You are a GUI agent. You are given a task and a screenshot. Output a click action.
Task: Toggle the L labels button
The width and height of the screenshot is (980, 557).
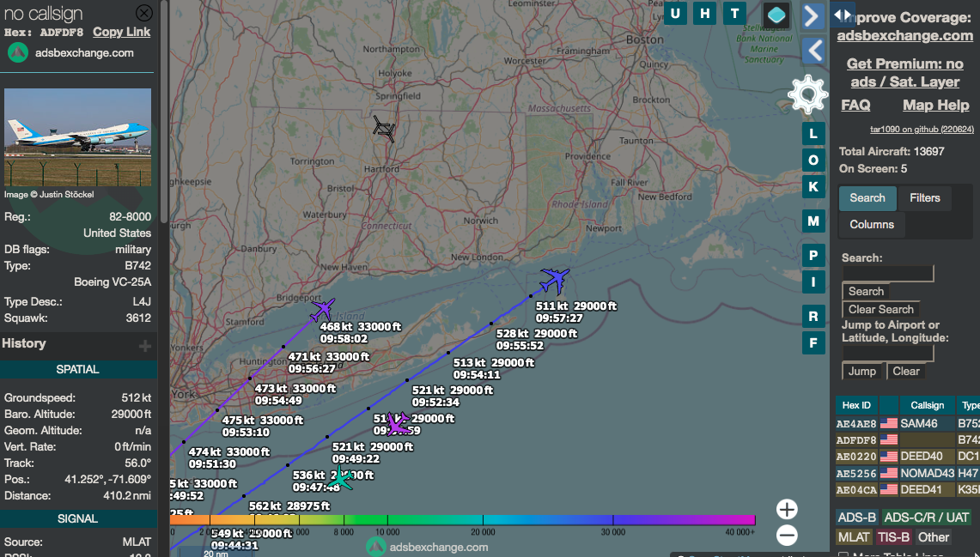click(x=813, y=134)
